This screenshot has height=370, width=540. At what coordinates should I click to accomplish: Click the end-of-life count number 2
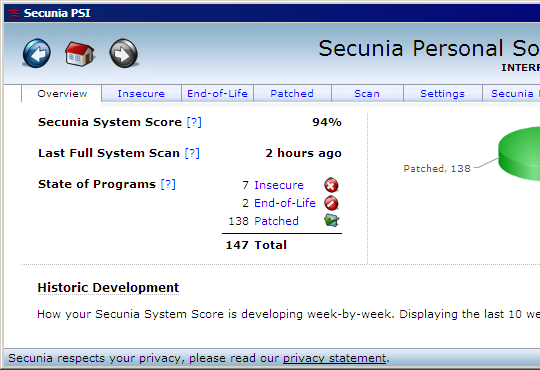click(245, 203)
